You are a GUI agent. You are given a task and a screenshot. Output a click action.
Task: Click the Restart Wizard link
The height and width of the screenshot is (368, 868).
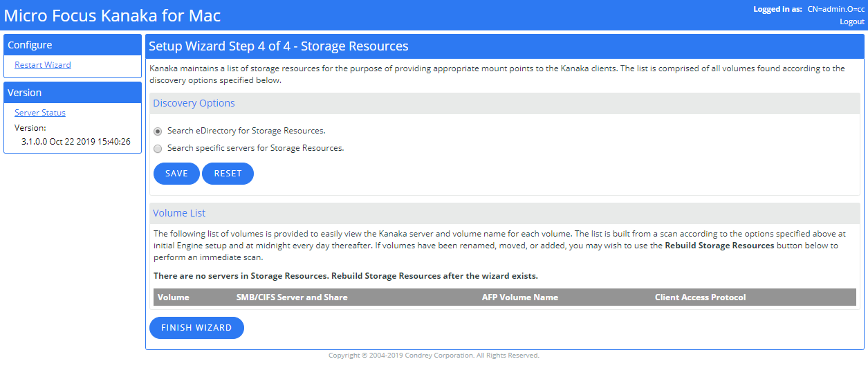43,65
